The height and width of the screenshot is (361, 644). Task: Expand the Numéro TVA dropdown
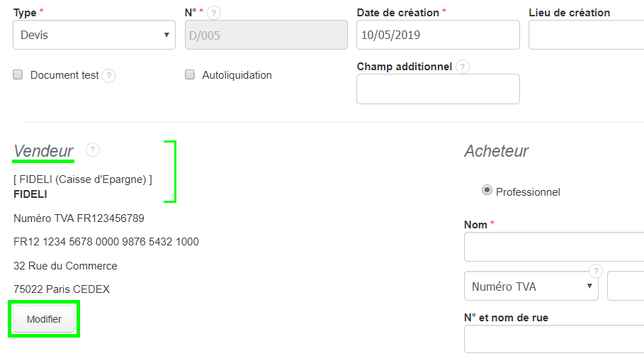[x=531, y=287]
